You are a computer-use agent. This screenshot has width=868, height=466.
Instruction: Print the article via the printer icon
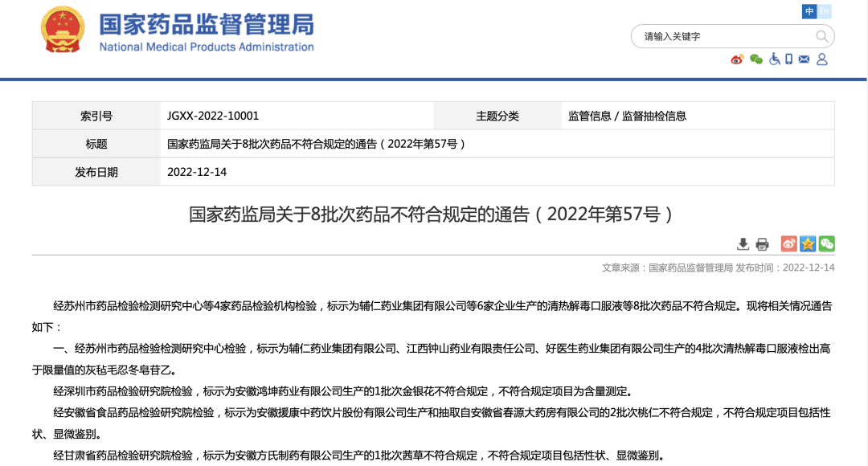click(x=762, y=244)
